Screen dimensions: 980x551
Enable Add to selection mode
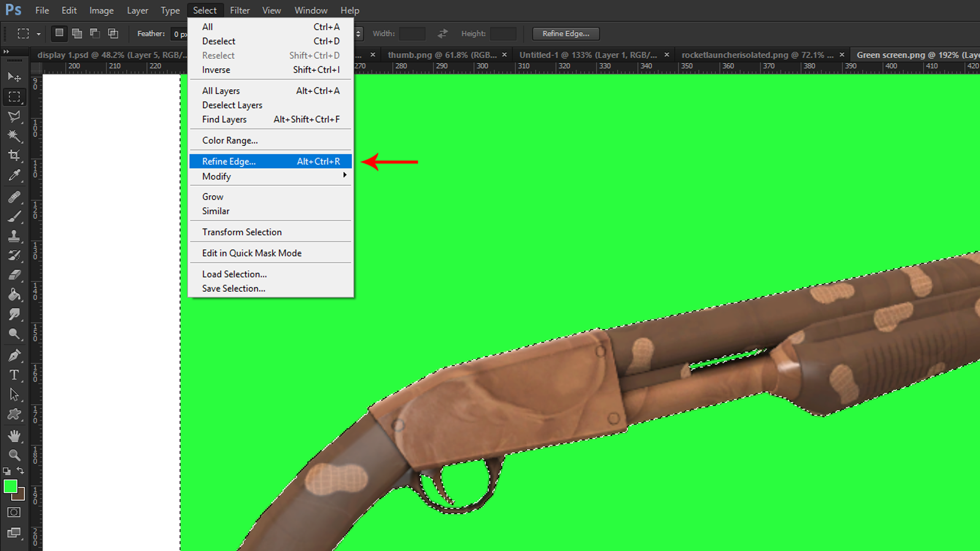77,34
